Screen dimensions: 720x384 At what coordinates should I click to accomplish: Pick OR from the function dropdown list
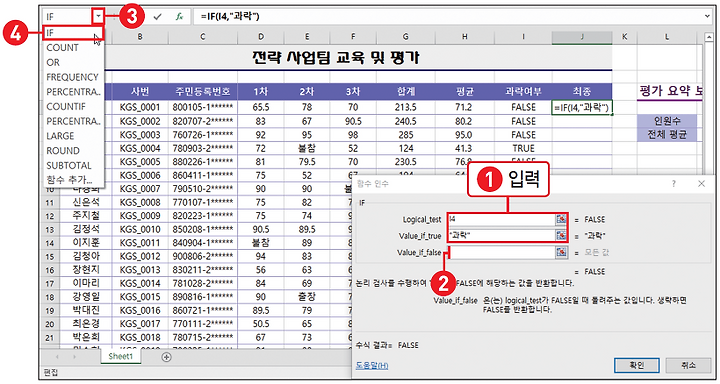(x=73, y=62)
